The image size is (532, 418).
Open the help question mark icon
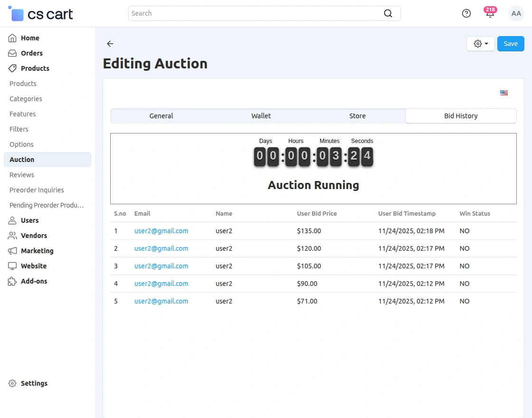466,13
